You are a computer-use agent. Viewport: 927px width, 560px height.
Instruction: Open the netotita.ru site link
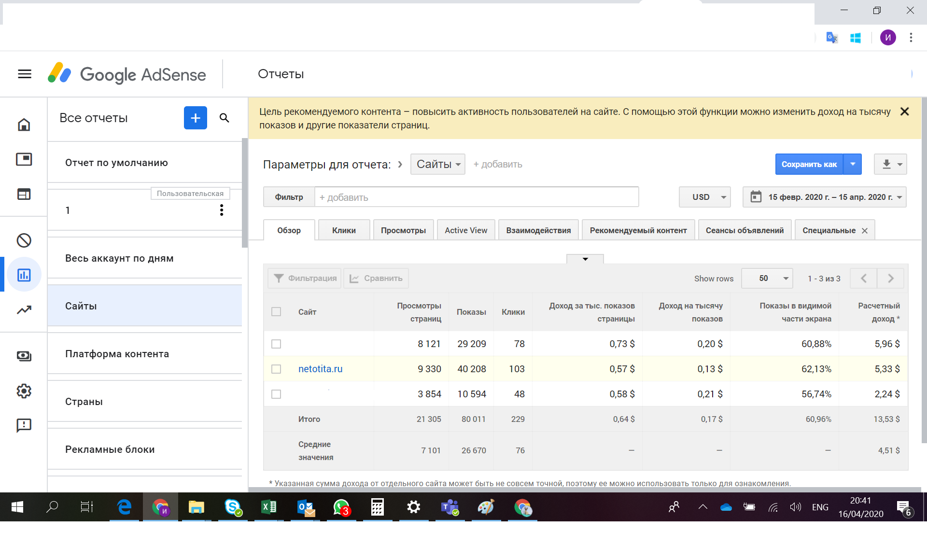pyautogui.click(x=320, y=369)
